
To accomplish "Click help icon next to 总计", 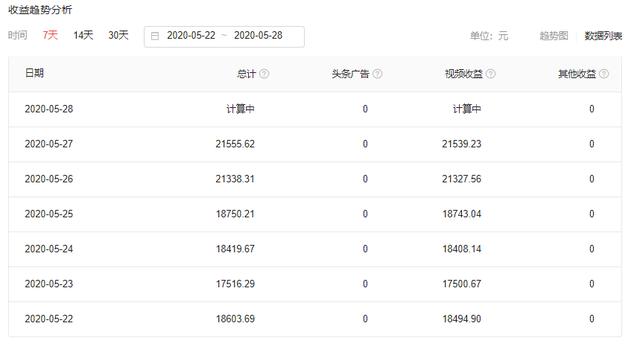I will pyautogui.click(x=264, y=74).
